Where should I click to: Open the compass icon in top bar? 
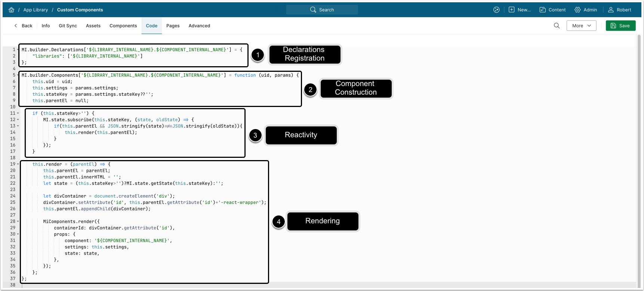[496, 10]
